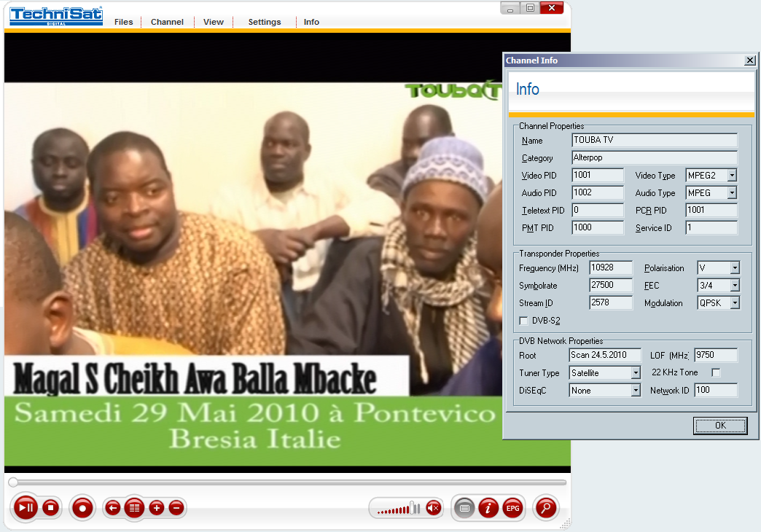Expand the Polarisation dropdown
The height and width of the screenshot is (532, 761).
tap(735, 267)
